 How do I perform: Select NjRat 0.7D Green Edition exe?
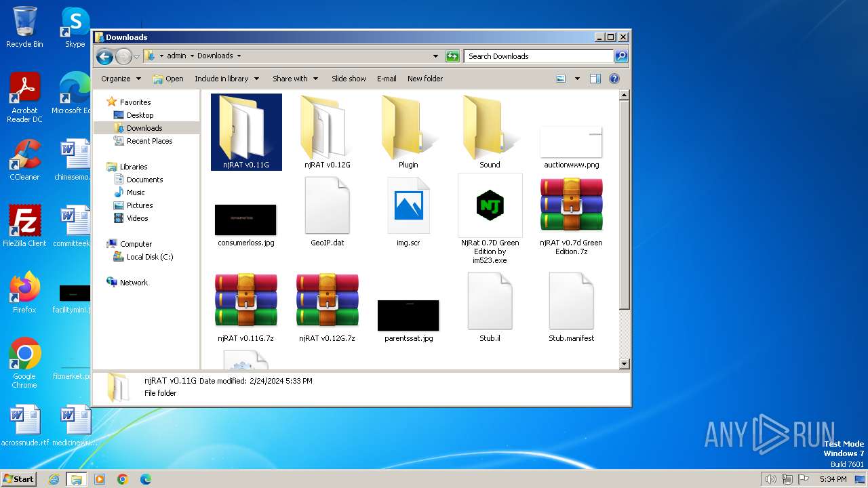[x=490, y=219]
